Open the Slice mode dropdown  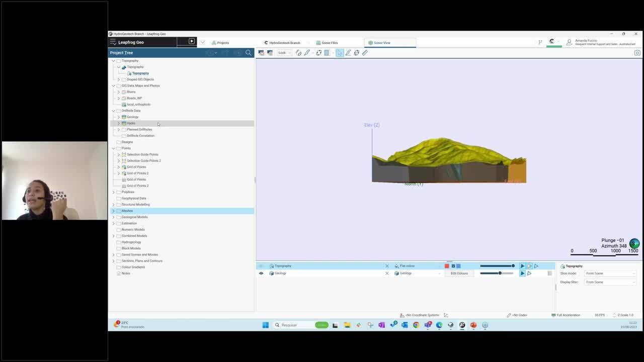611,273
